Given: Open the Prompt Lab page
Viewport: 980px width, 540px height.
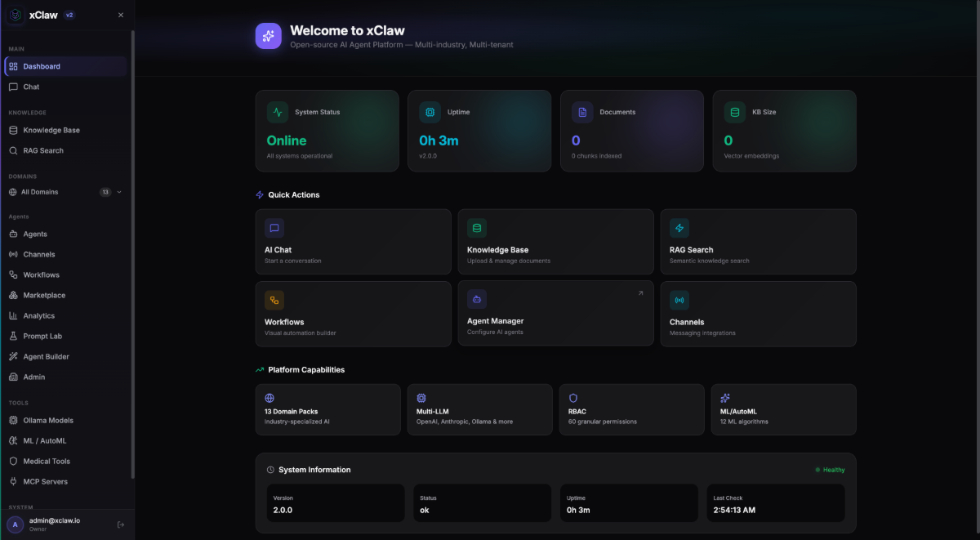Looking at the screenshot, I should [x=65, y=336].
